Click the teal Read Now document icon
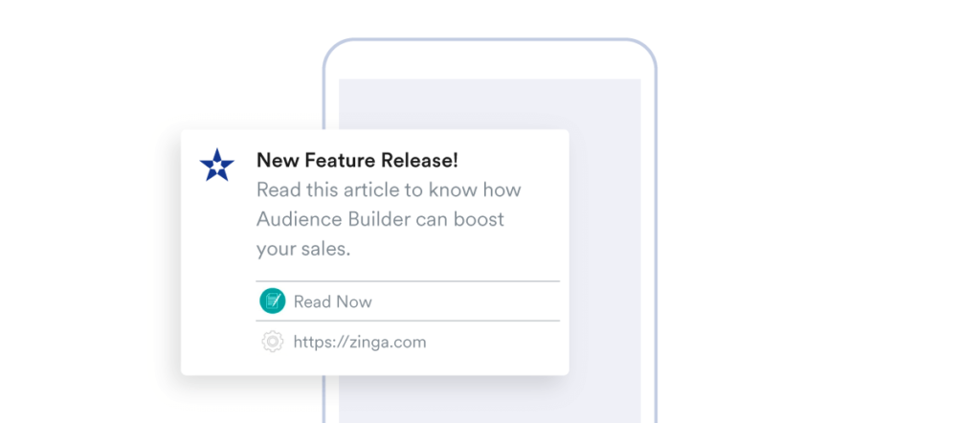Viewport: 980px width, 423px height. 273,301
